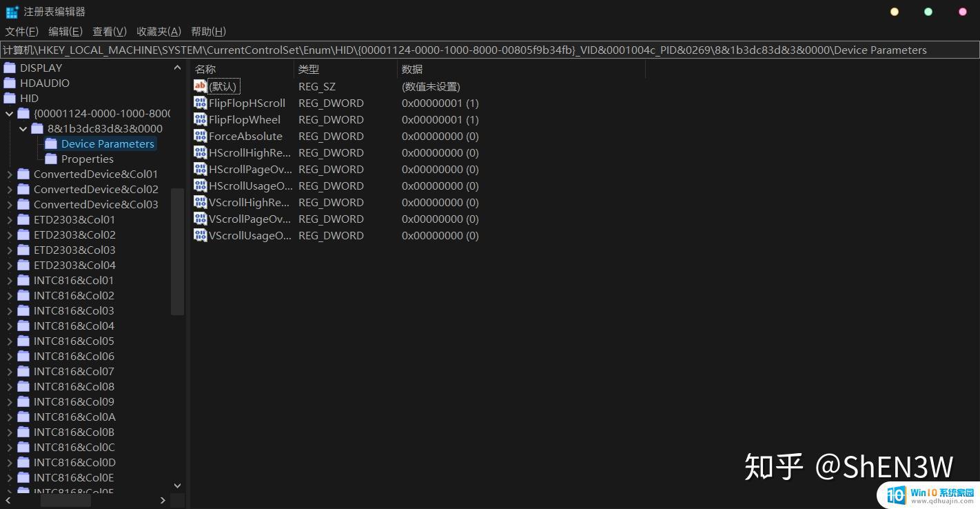The height and width of the screenshot is (509, 980).
Task: Click the registry path address bar
Action: click(490, 50)
